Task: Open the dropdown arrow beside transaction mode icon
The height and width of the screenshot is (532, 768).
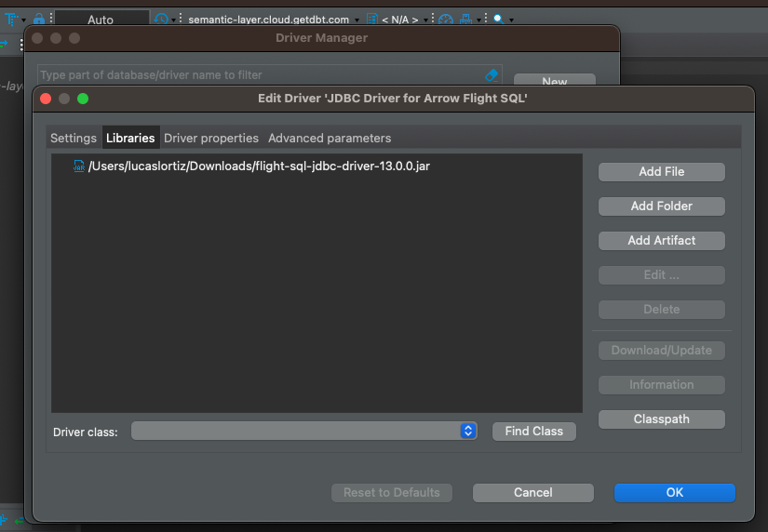Action: click(x=23, y=20)
